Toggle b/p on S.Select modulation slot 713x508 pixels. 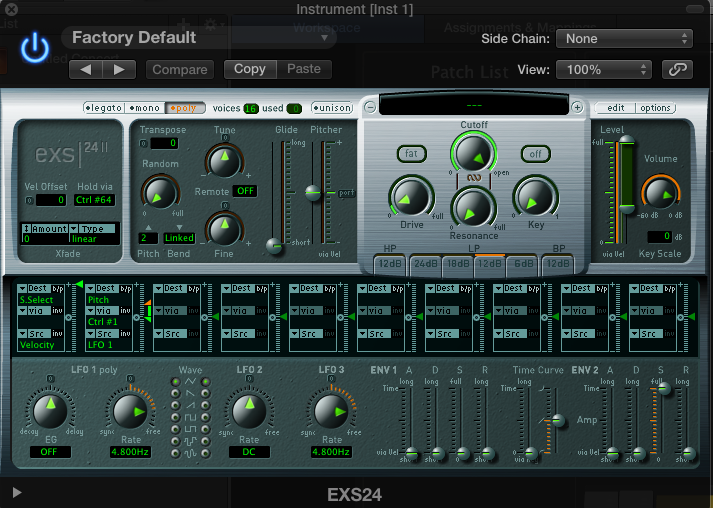(58, 288)
